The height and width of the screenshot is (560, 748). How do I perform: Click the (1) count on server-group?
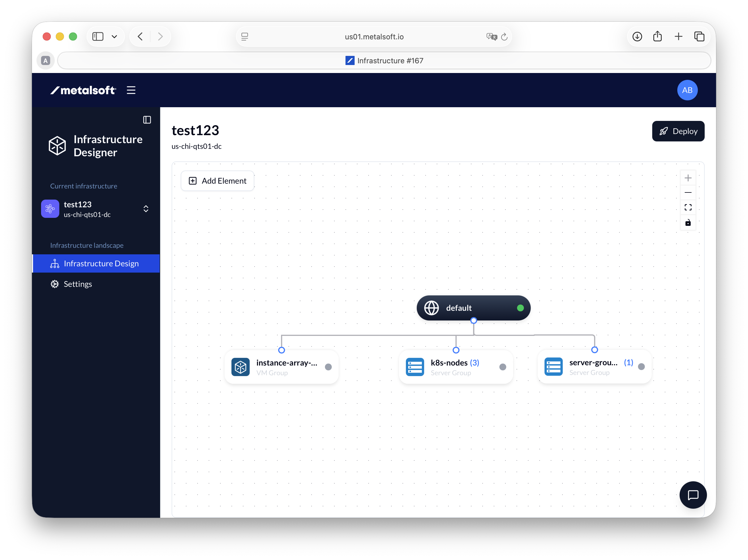[x=628, y=362]
